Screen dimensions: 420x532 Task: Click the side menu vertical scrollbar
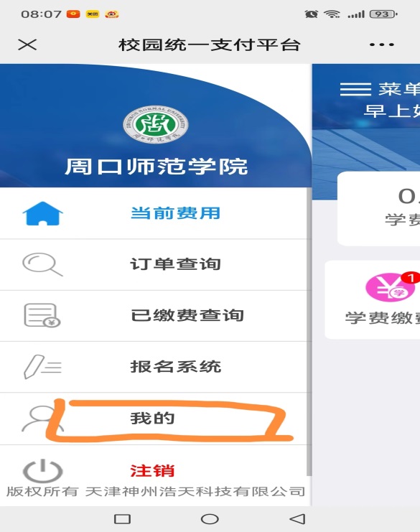click(x=309, y=331)
